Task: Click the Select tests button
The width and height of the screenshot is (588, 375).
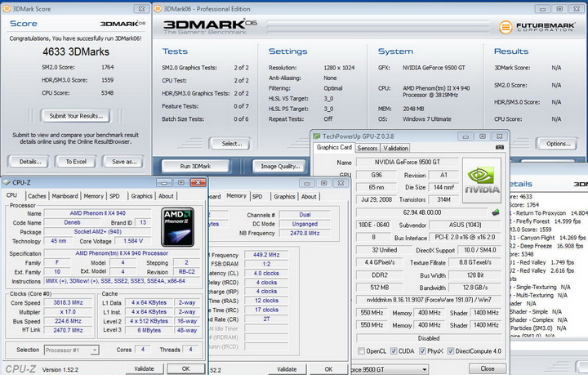Action: tap(231, 144)
